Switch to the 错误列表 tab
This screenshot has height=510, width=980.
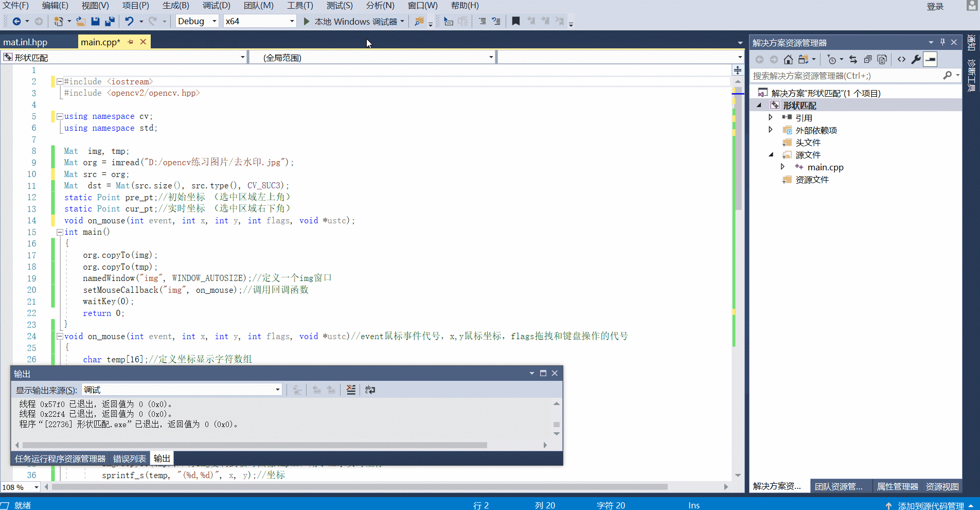[x=130, y=459]
